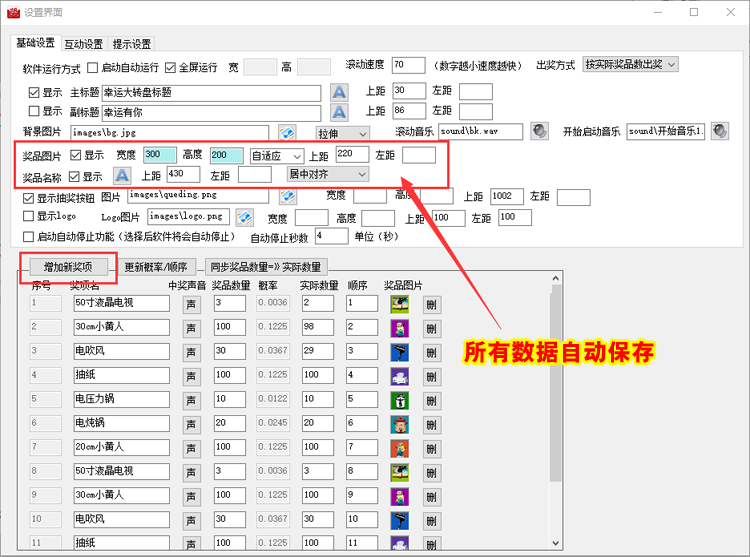Click lottery button 上距 field 1002
This screenshot has height=557, width=750.
[x=507, y=197]
